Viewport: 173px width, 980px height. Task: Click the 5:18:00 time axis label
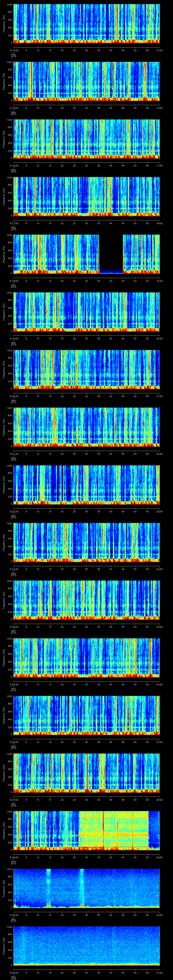(14, 280)
